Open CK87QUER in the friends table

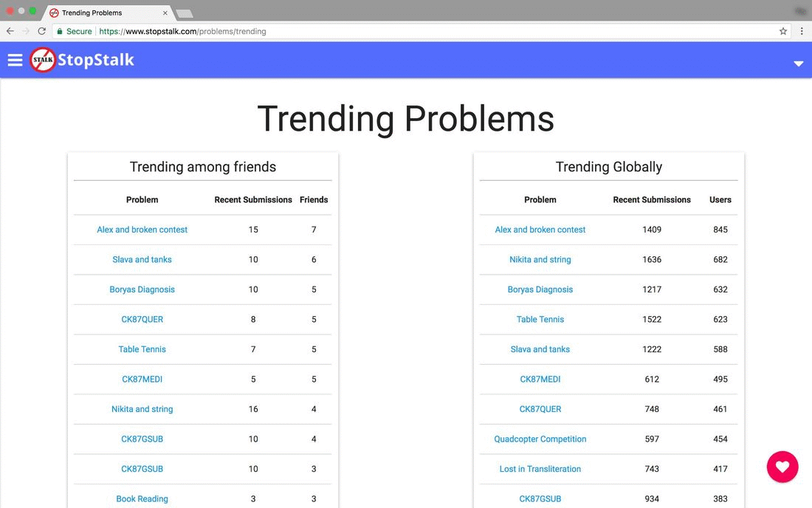coord(142,320)
